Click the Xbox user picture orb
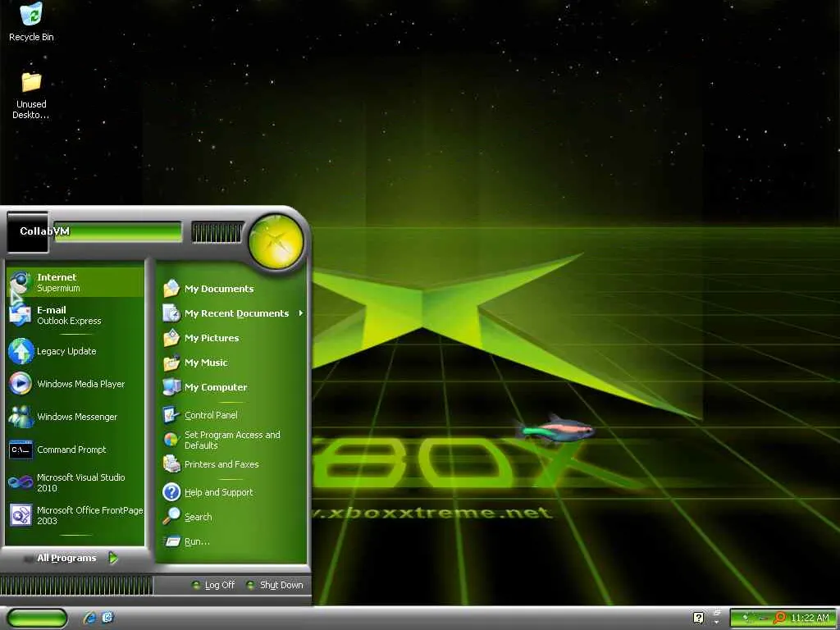The width and height of the screenshot is (840, 630). click(276, 241)
